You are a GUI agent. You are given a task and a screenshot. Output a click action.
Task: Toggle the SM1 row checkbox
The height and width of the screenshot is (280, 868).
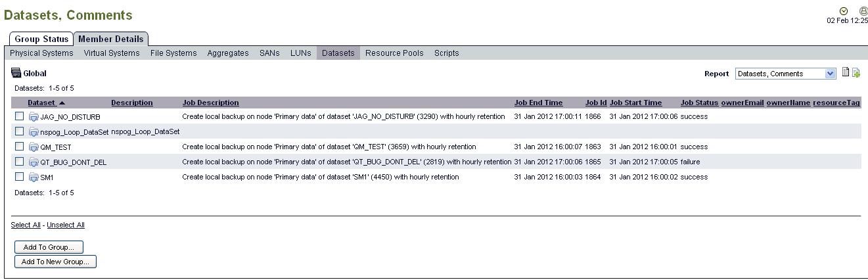pyautogui.click(x=19, y=176)
